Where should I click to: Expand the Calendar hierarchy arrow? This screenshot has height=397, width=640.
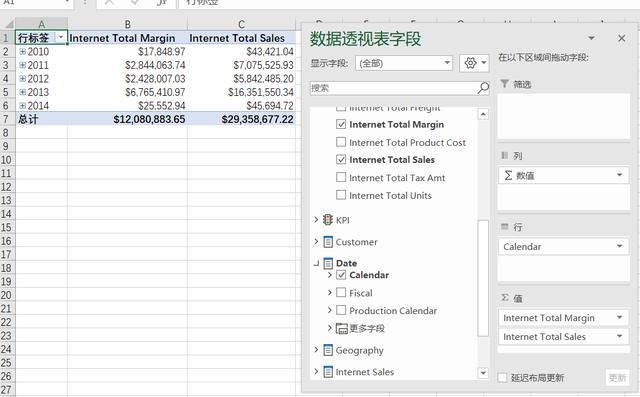point(330,275)
